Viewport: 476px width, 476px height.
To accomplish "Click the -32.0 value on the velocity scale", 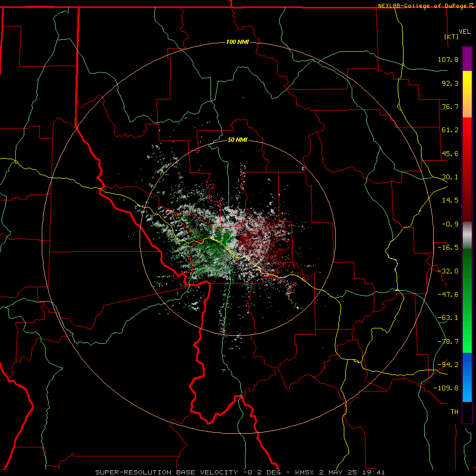I will point(448,271).
